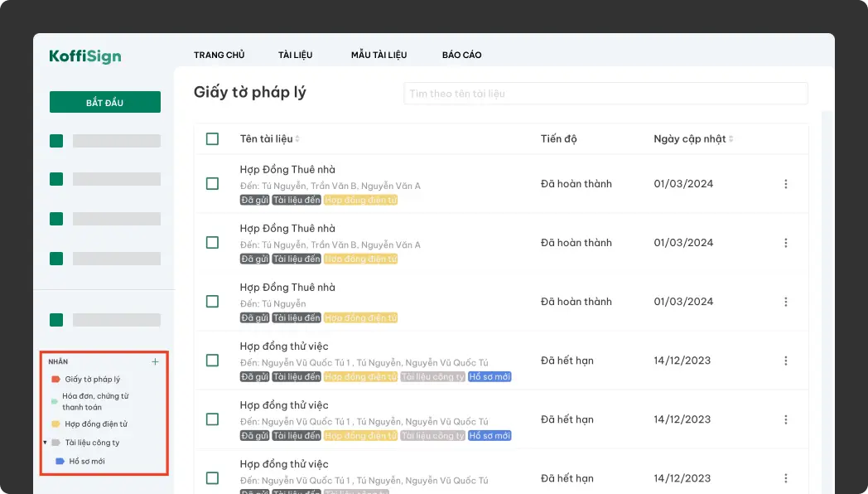Select the Tài liệu công ty sidebar label

[x=86, y=443]
